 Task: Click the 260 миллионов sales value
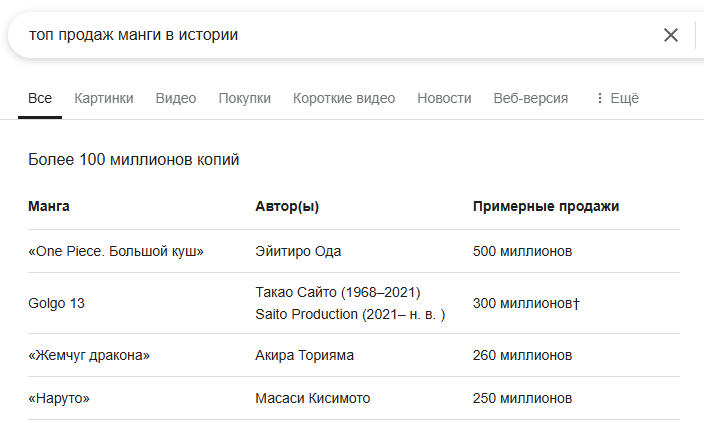[x=522, y=356]
